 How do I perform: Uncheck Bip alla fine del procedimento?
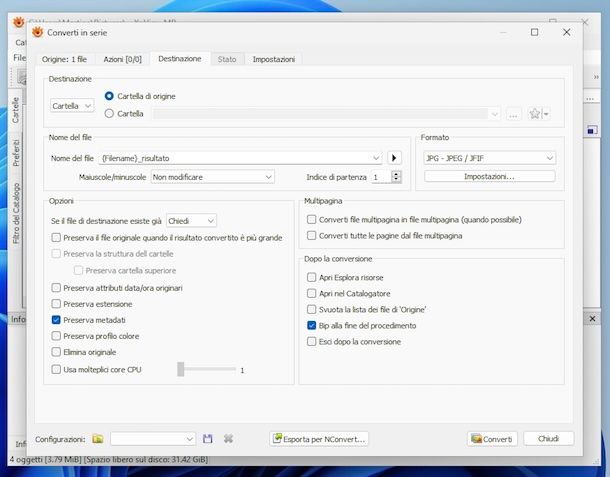click(311, 325)
